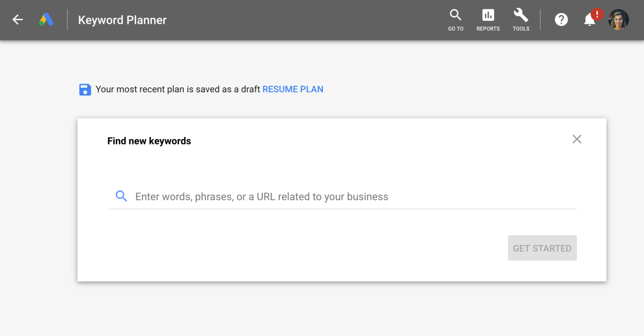Screen dimensions: 644x336
Task: Click the blue save draft icon
Action: tap(85, 90)
